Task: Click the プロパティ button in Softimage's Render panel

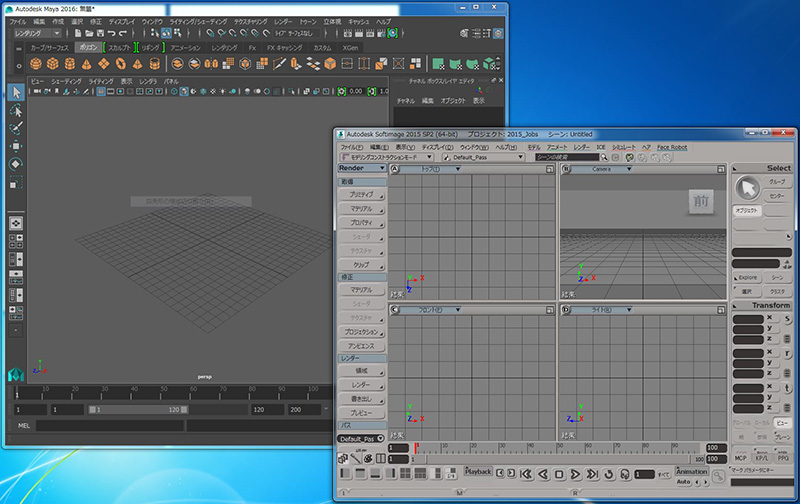Action: pos(361,223)
